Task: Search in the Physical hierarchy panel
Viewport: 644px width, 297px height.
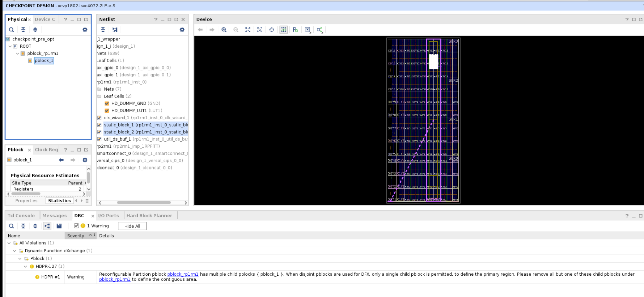Action: click(12, 30)
